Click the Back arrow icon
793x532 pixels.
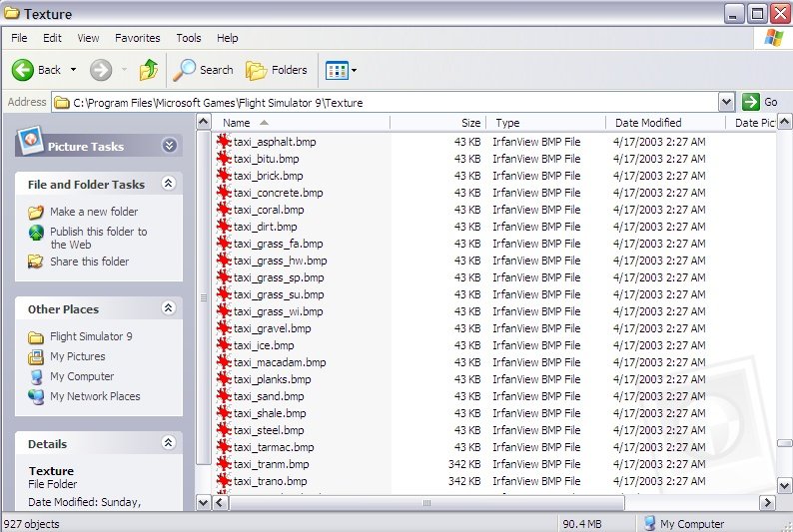23,70
